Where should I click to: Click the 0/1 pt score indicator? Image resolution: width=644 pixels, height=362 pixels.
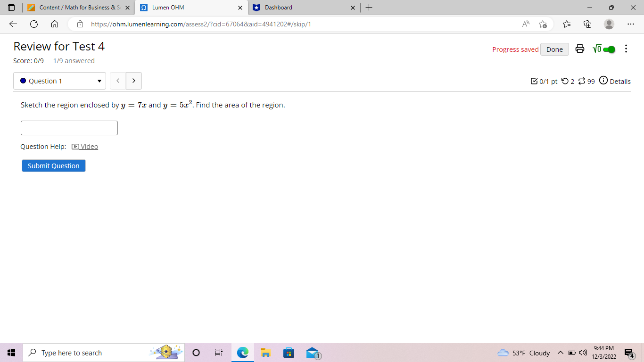544,81
